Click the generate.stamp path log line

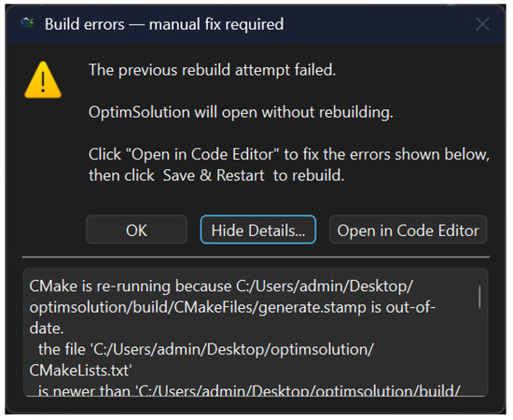(x=232, y=308)
